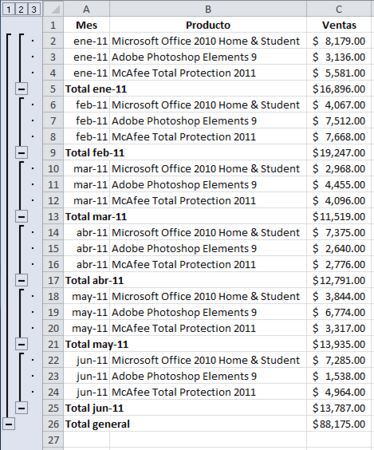Select the $7,285.00 sales cell

pyautogui.click(x=339, y=360)
